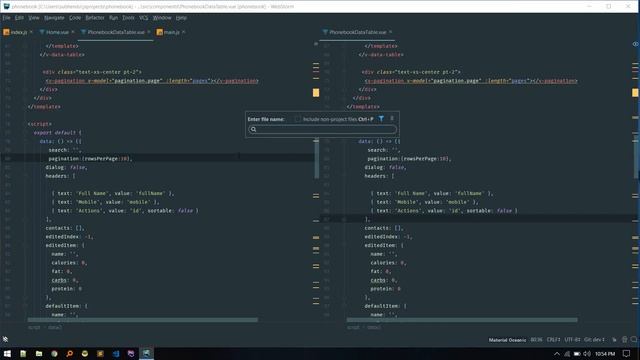Click 'contacts: [],' line in right editor
The image size is (640, 360).
pyautogui.click(x=384, y=228)
